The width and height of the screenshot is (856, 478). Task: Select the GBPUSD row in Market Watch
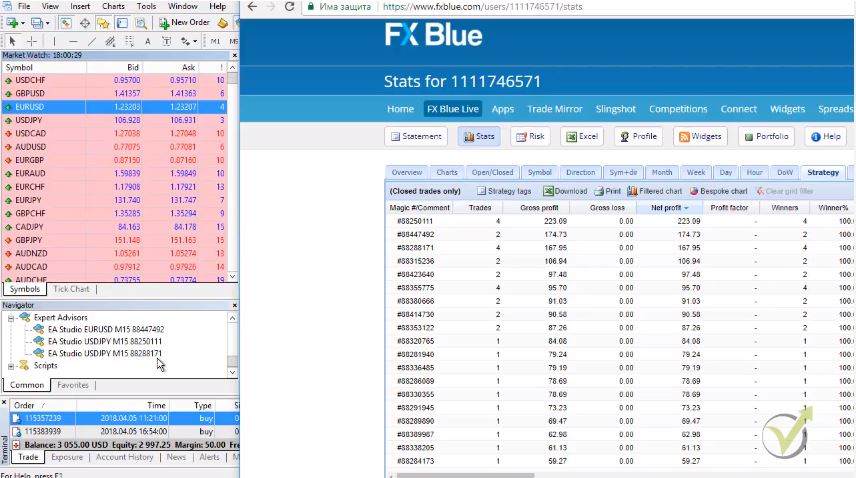coord(114,93)
